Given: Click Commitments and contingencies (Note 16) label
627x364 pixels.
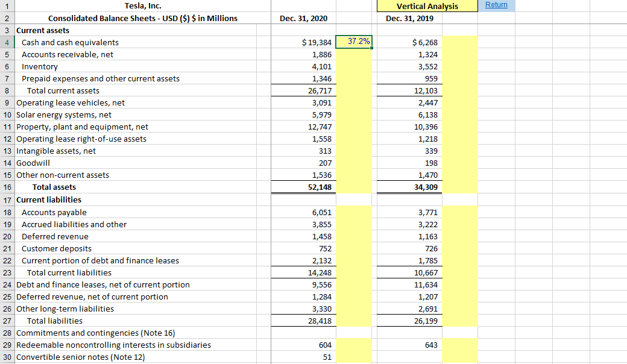Looking at the screenshot, I should [x=96, y=333].
